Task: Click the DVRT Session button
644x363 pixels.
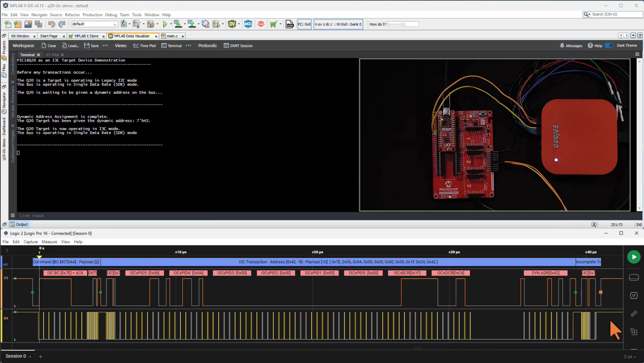Action: click(x=238, y=46)
